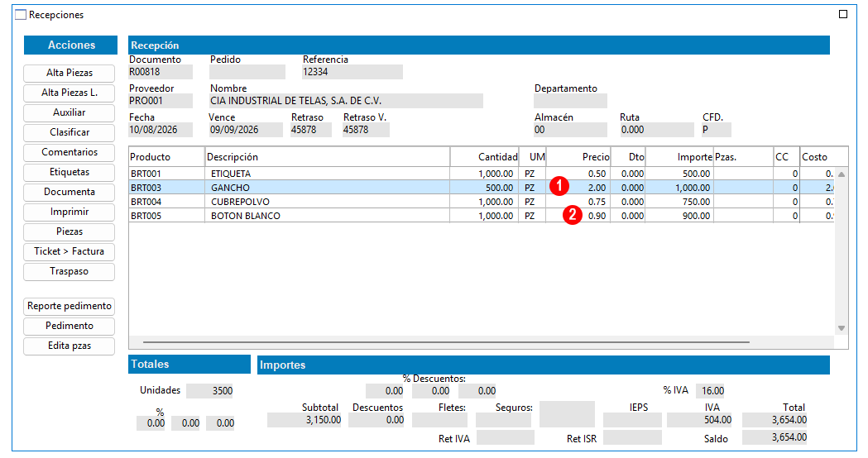Click the red marker number 1

coord(559,186)
